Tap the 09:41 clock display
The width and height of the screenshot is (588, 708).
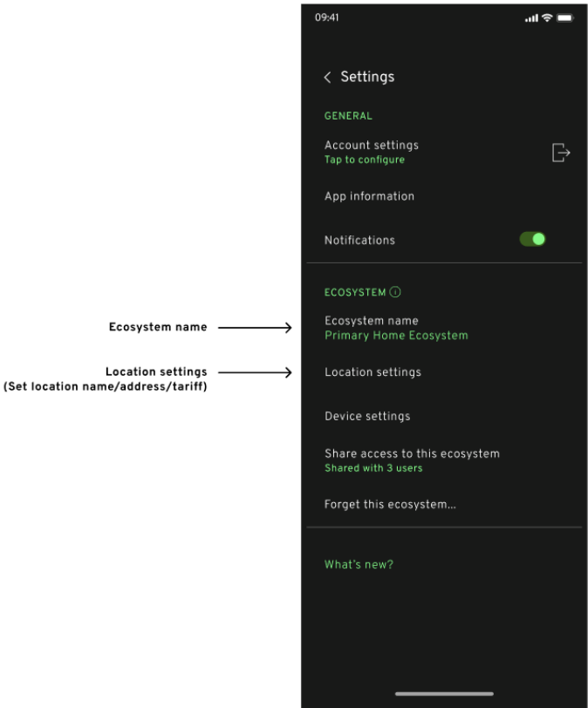(x=327, y=17)
